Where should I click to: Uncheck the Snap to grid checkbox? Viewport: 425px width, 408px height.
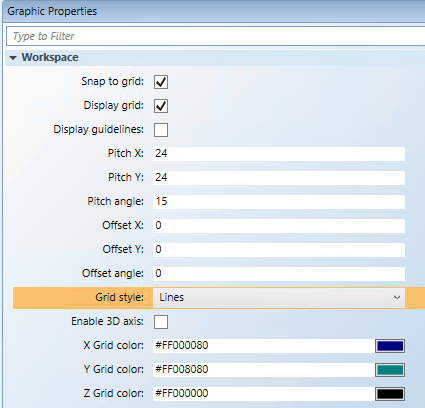click(x=161, y=82)
